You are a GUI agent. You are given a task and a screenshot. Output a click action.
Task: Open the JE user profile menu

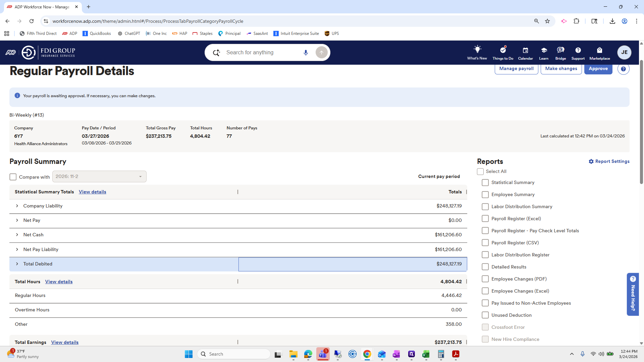point(624,52)
